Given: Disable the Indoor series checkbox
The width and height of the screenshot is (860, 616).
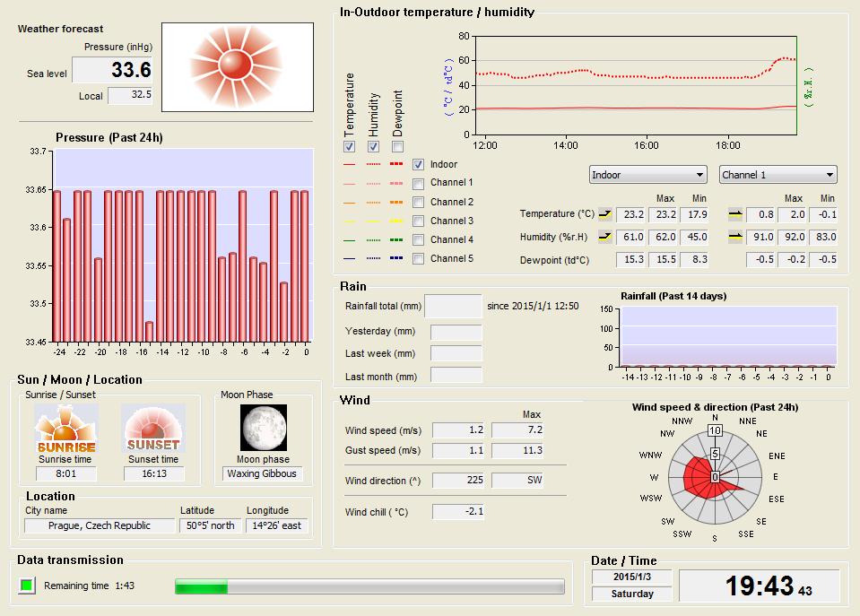Looking at the screenshot, I should 418,164.
